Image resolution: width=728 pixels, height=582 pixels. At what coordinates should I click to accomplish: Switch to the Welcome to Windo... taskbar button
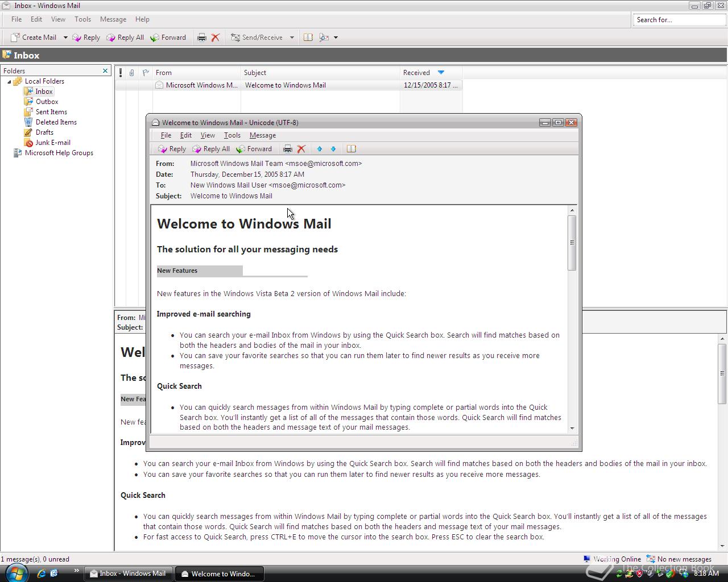[218, 573]
